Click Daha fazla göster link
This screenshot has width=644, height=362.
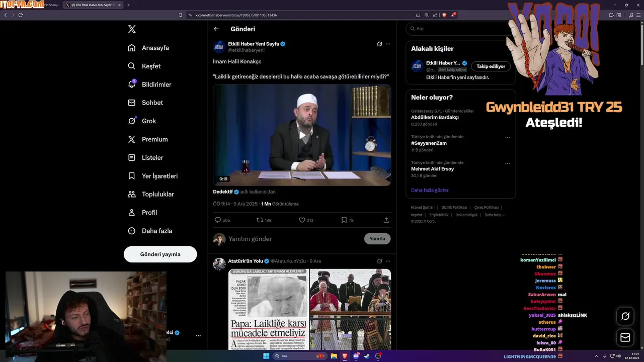point(430,190)
